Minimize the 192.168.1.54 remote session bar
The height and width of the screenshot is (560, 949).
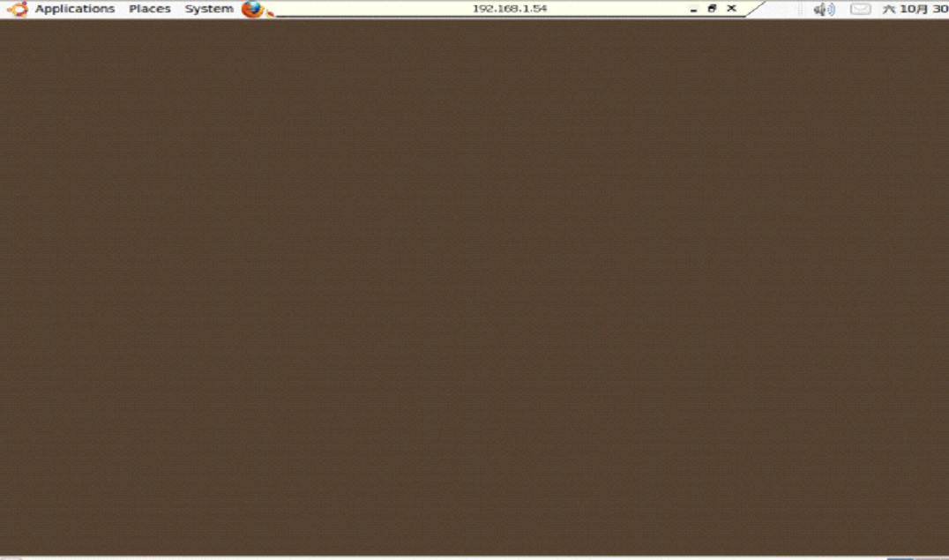point(693,9)
